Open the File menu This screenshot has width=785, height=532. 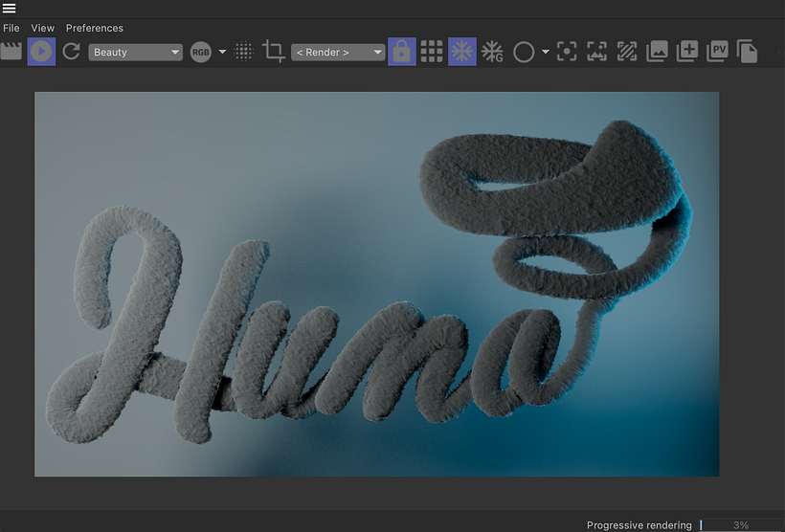click(11, 28)
